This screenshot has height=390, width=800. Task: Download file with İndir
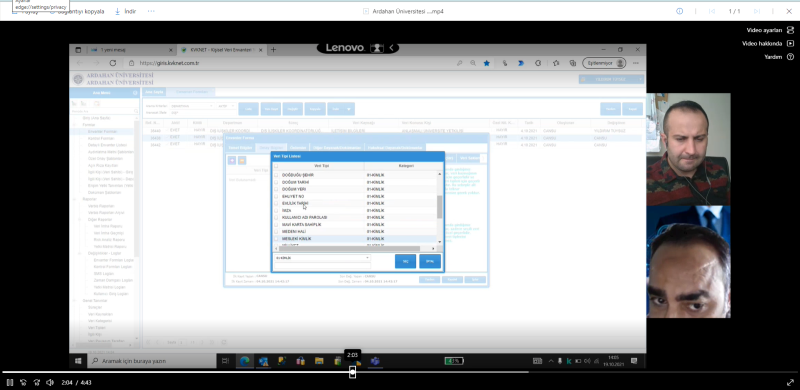[x=125, y=11]
